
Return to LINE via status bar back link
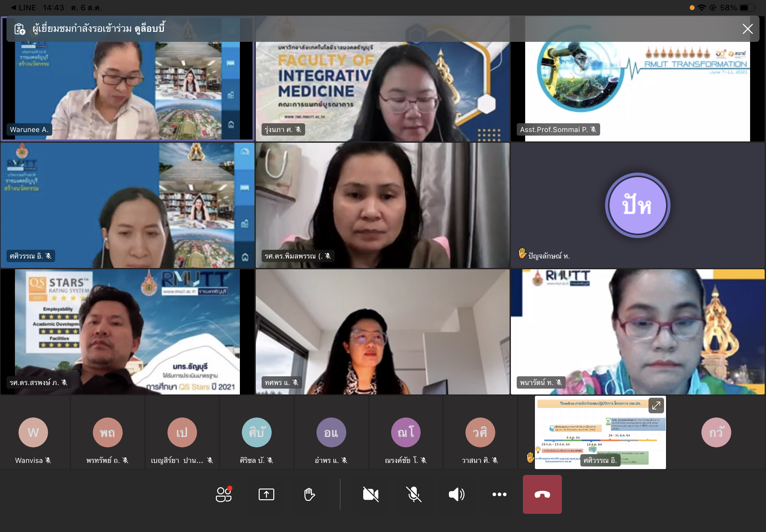click(23, 8)
